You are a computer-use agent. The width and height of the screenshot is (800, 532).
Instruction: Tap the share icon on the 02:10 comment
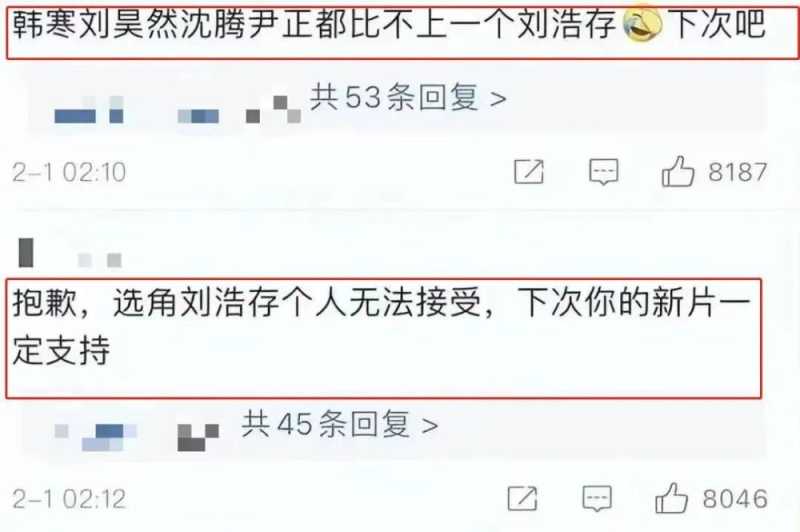click(x=529, y=171)
